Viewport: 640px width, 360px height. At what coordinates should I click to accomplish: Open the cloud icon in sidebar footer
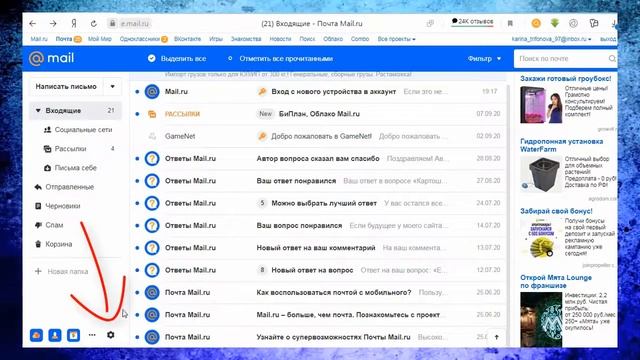click(x=36, y=335)
